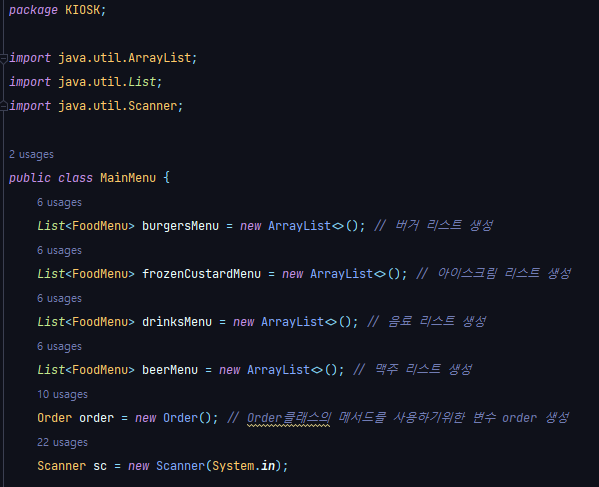
Task: Click the class name MainMenu
Action: [x=128, y=178]
